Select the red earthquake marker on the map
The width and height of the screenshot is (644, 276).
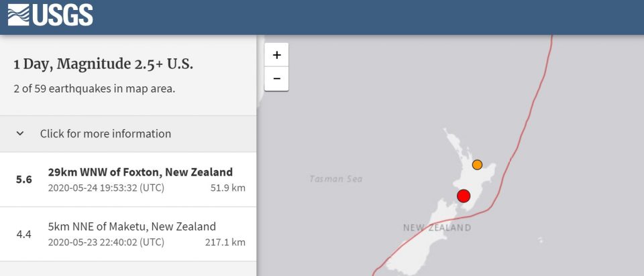[464, 196]
